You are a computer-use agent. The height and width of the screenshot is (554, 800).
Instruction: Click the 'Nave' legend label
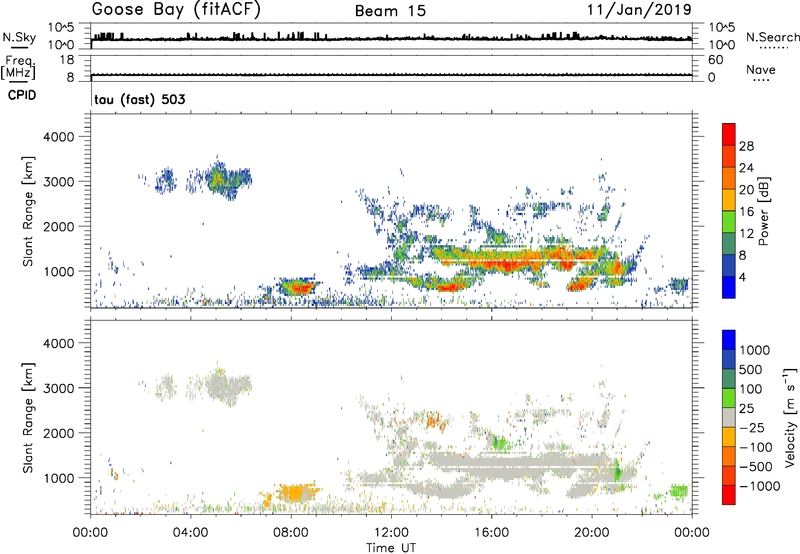760,69
